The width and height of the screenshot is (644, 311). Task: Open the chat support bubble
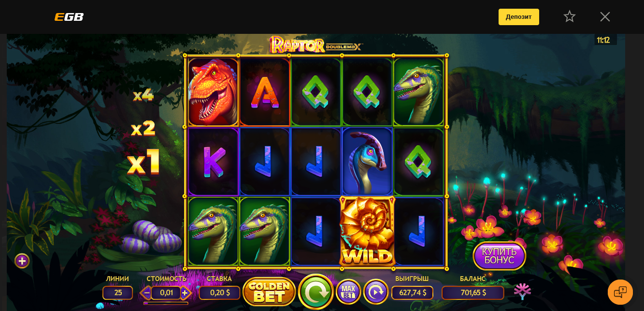pyautogui.click(x=620, y=292)
